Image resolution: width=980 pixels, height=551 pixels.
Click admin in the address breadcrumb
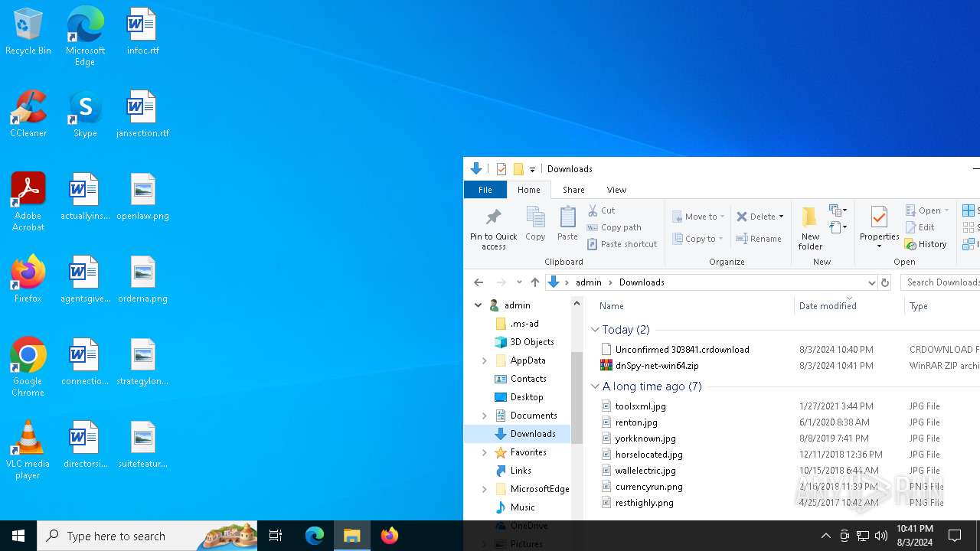tap(589, 282)
